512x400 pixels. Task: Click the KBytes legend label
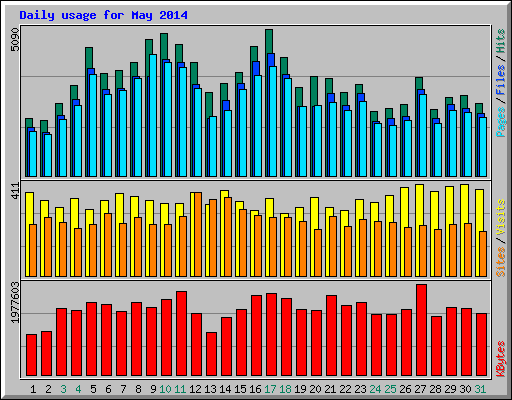[x=501, y=359]
